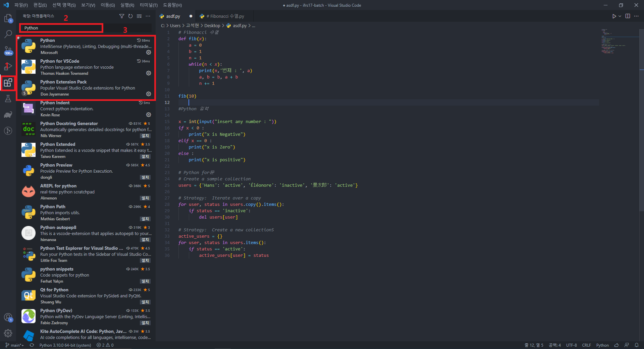This screenshot has width=644, height=349.
Task: Open the Source Control view
Action: (8, 50)
